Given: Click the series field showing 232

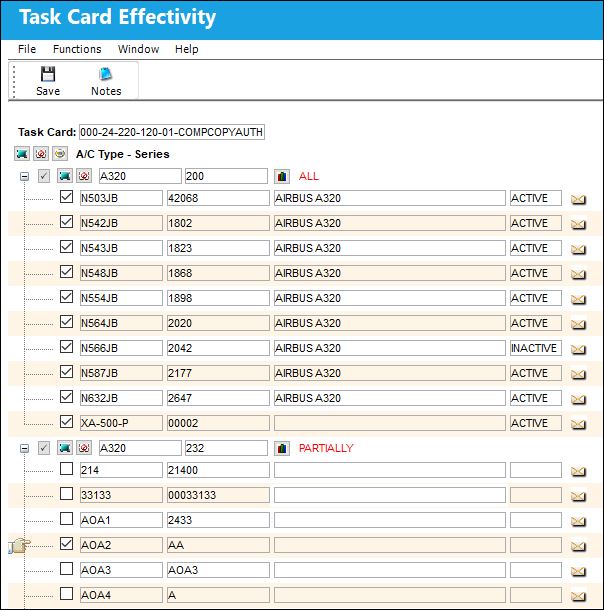Looking at the screenshot, I should (226, 448).
